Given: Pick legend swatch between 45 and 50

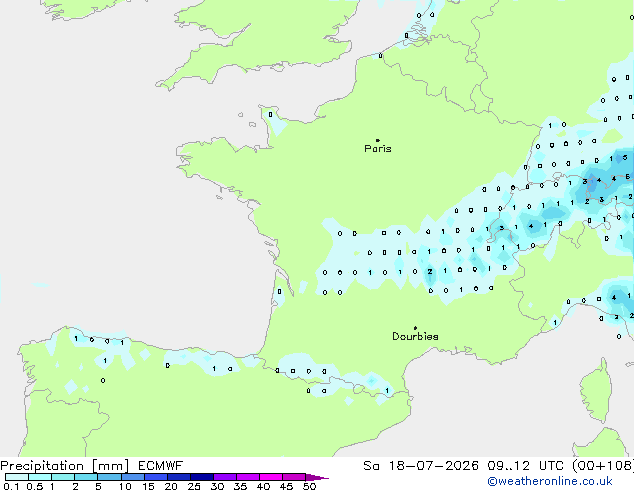Looking at the screenshot, I should [x=294, y=477].
